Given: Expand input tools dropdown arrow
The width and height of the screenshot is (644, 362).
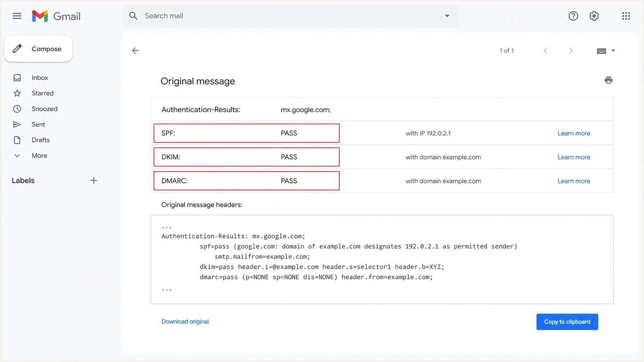Looking at the screenshot, I should coord(613,50).
